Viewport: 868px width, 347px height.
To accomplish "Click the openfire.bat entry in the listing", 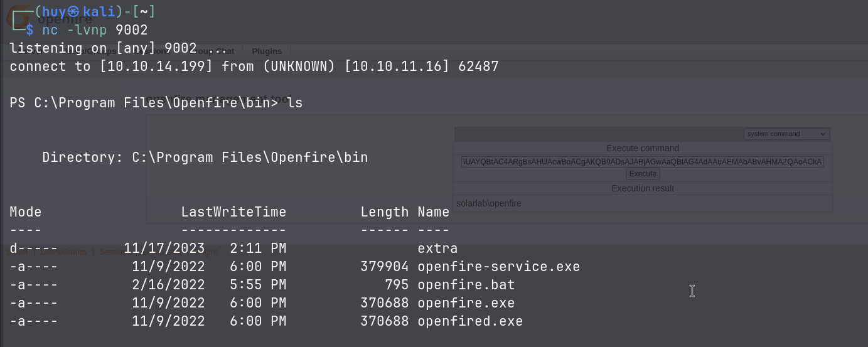I will [466, 285].
